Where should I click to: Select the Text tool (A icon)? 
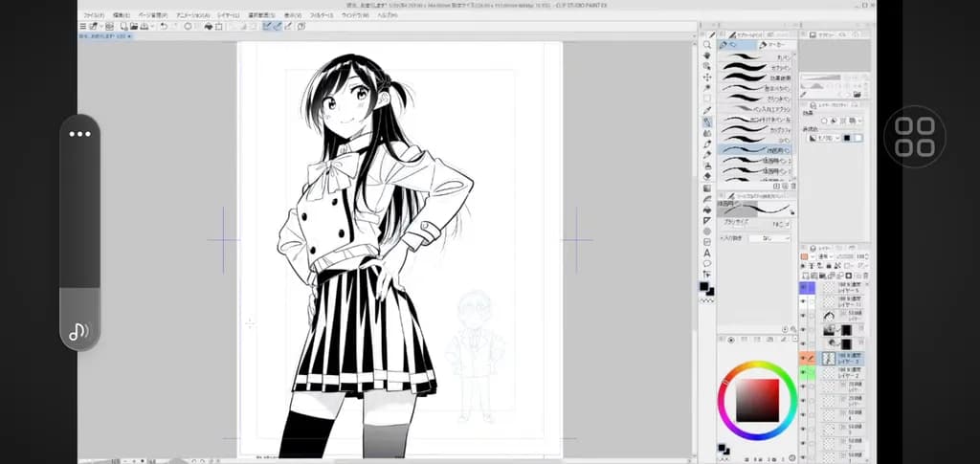pos(707,253)
